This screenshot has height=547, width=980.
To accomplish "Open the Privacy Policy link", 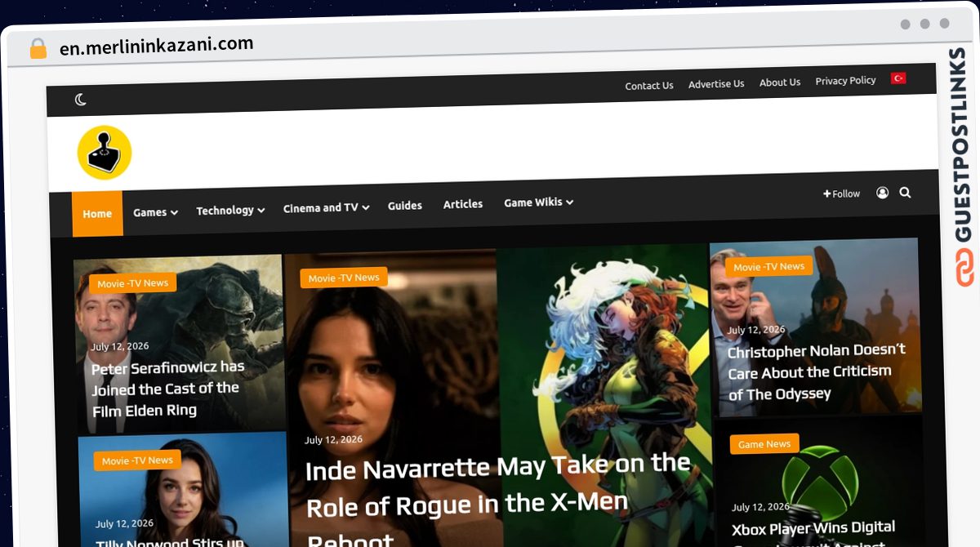I will (x=845, y=81).
